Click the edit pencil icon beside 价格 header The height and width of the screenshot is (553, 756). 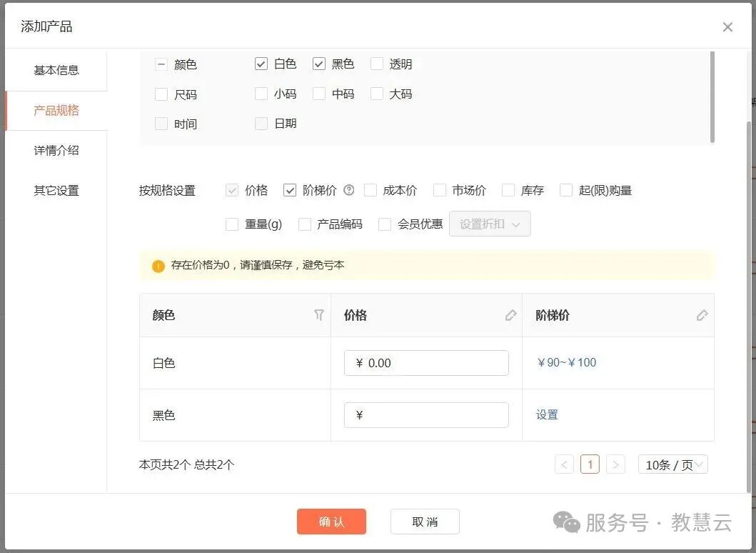pyautogui.click(x=510, y=315)
